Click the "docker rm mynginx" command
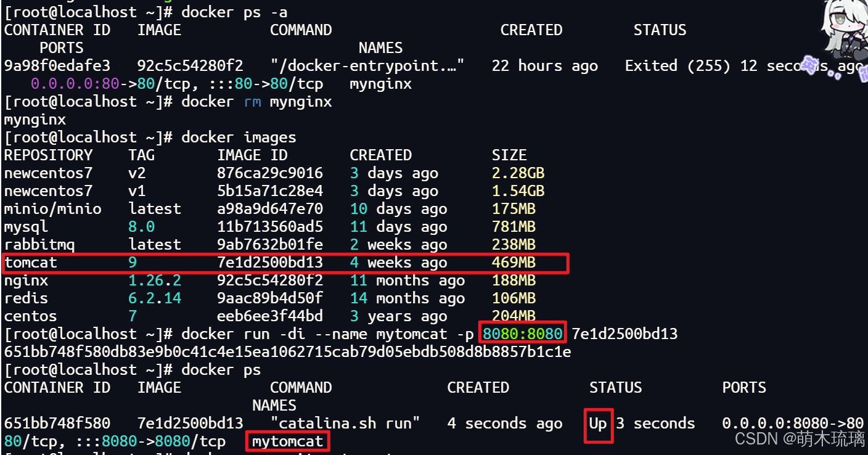 (x=256, y=102)
